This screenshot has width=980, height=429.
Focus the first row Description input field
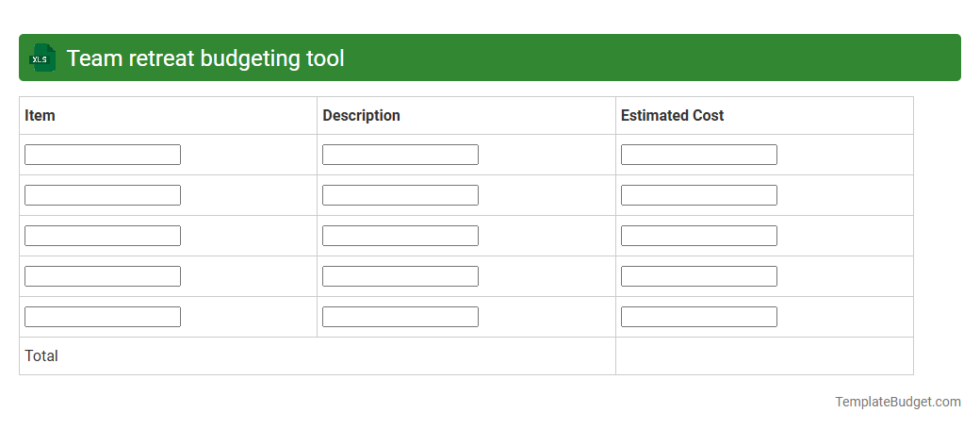click(400, 155)
